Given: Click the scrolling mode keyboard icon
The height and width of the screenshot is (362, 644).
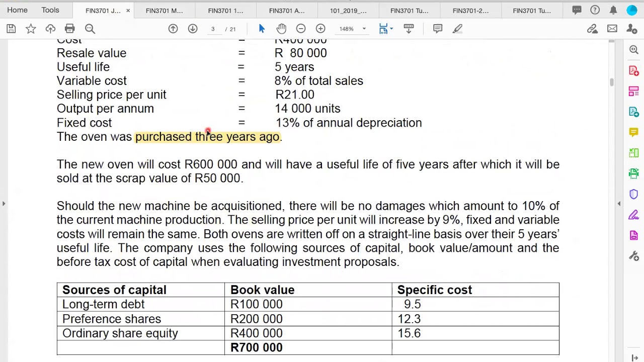Looking at the screenshot, I should click(x=409, y=29).
